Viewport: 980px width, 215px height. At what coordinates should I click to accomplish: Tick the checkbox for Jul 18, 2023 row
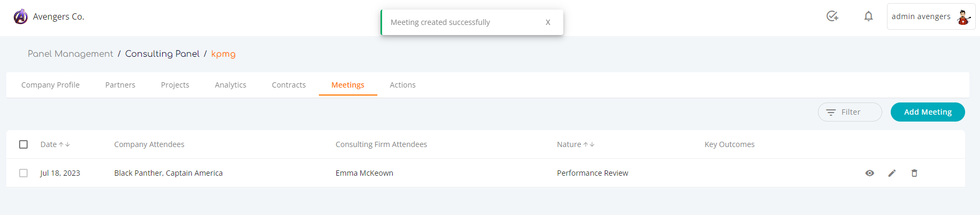point(23,173)
